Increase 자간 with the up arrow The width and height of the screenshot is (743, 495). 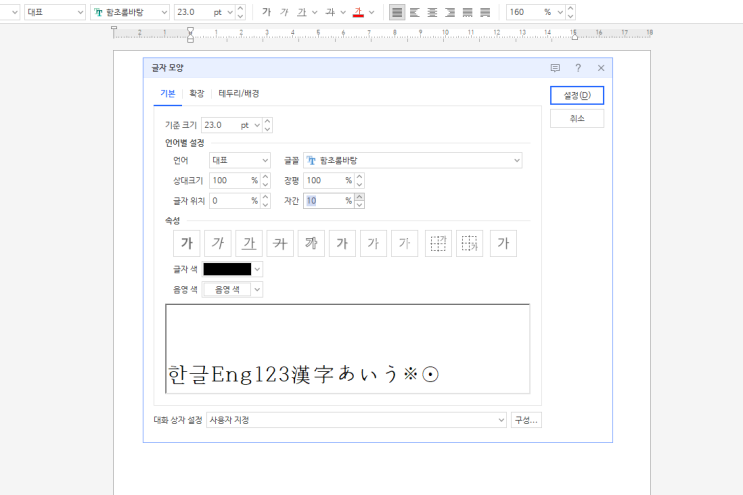pos(360,197)
